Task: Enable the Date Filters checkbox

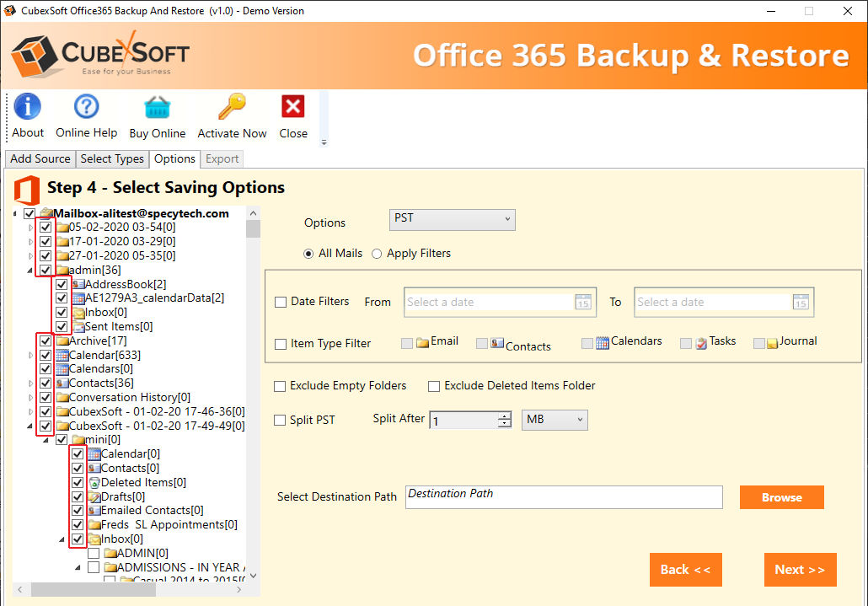Action: (281, 302)
